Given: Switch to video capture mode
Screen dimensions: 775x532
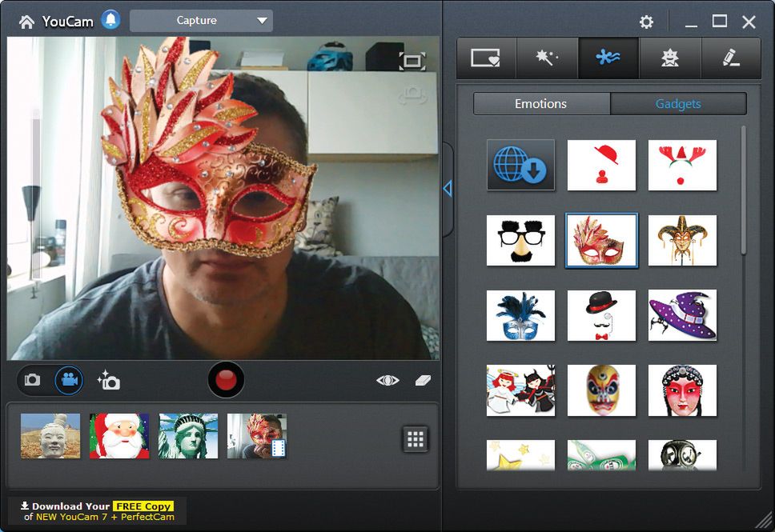Looking at the screenshot, I should tap(69, 380).
